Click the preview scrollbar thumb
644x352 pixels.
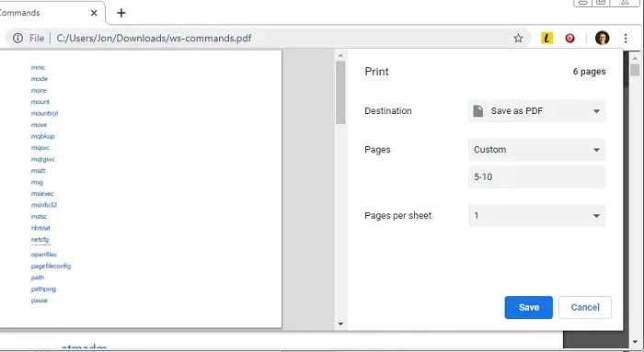pos(340,92)
